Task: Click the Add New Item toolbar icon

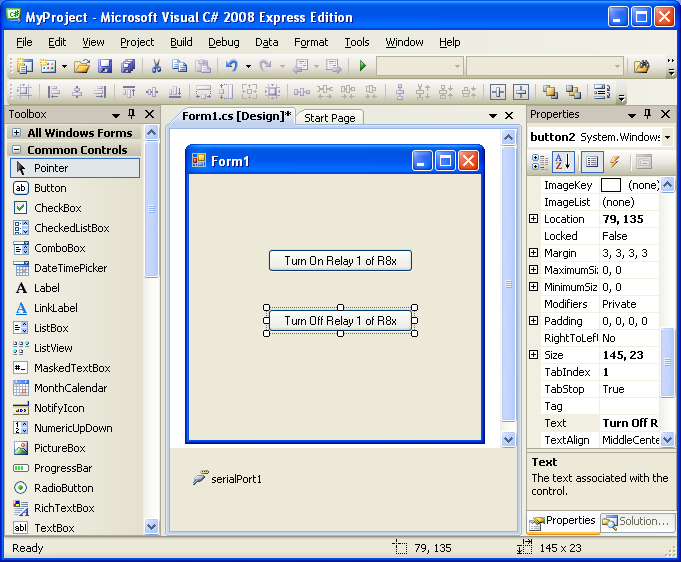Action: coord(48,66)
